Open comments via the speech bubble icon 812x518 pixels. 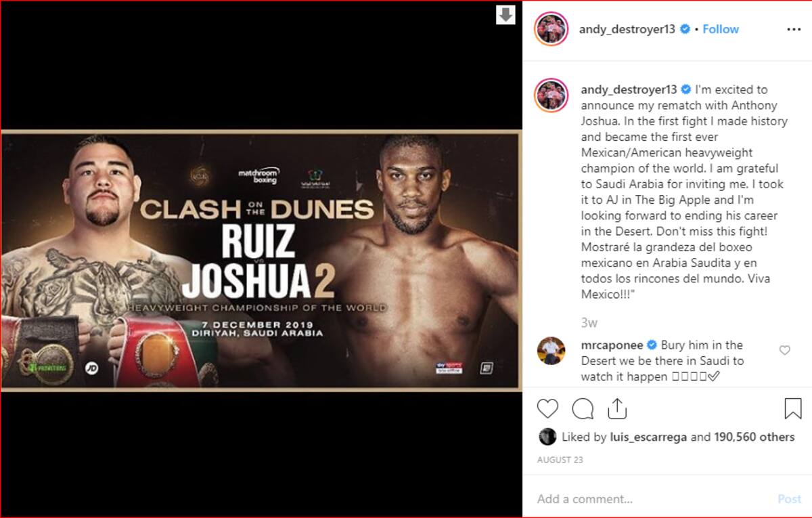pyautogui.click(x=583, y=408)
